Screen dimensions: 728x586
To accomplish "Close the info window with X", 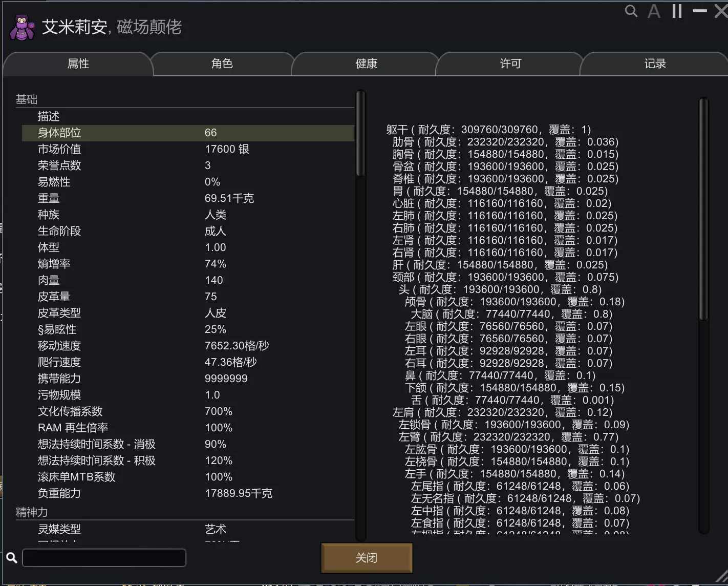I will tap(721, 11).
